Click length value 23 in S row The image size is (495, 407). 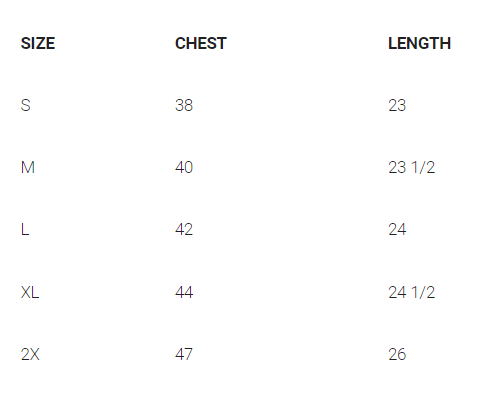click(x=397, y=105)
